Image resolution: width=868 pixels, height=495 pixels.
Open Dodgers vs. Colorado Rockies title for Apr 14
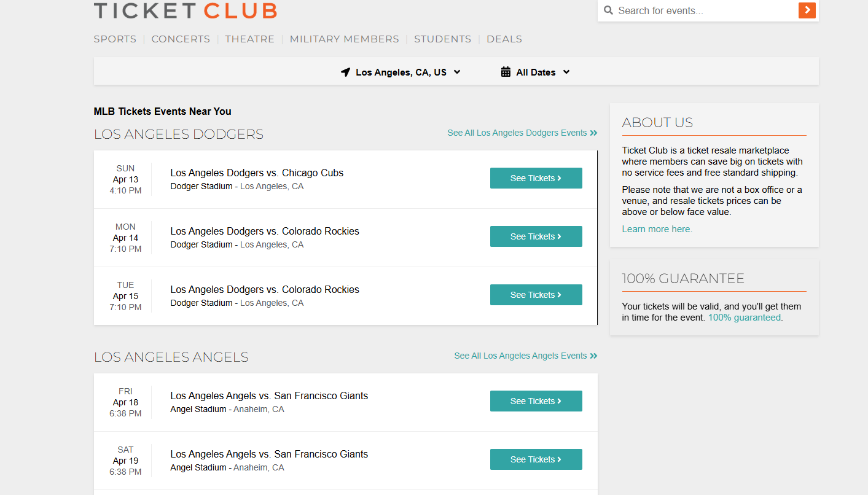coord(265,232)
